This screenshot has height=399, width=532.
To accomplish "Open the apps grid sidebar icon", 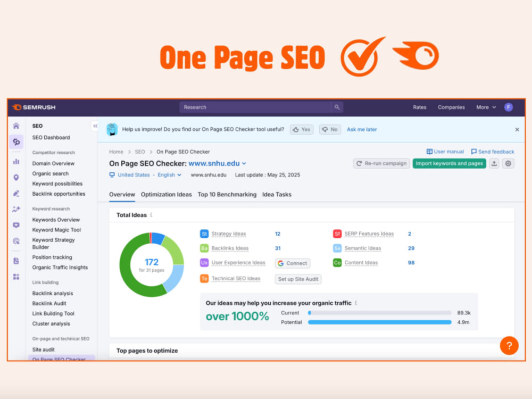I will [16, 277].
